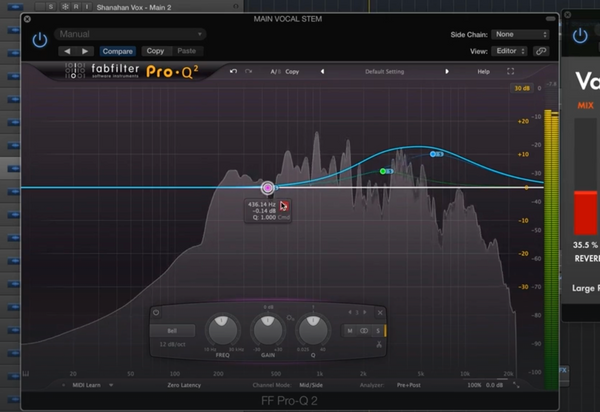Set band to stereo linked rings button
This screenshot has width=600, height=412.
[364, 331]
